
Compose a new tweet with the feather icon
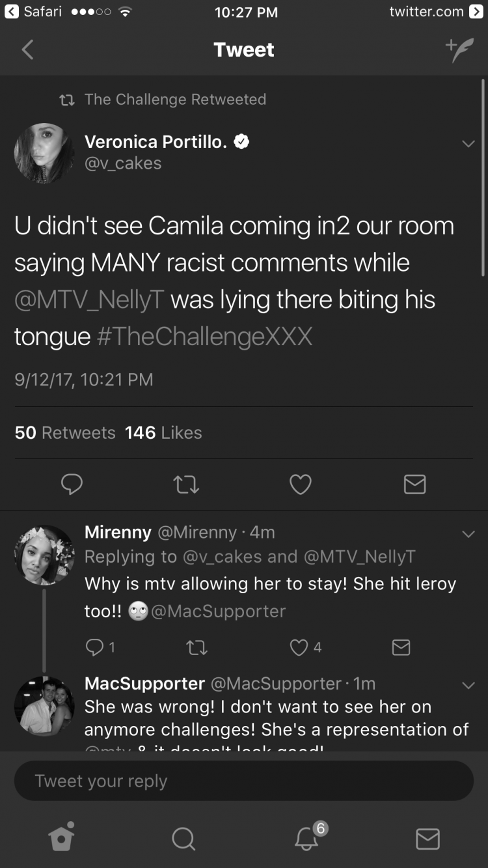click(459, 49)
